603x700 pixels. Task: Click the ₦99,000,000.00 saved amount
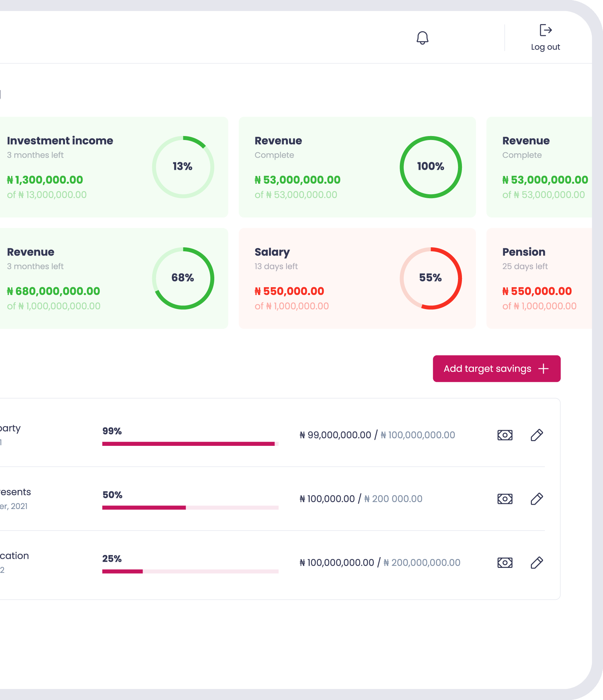click(335, 435)
